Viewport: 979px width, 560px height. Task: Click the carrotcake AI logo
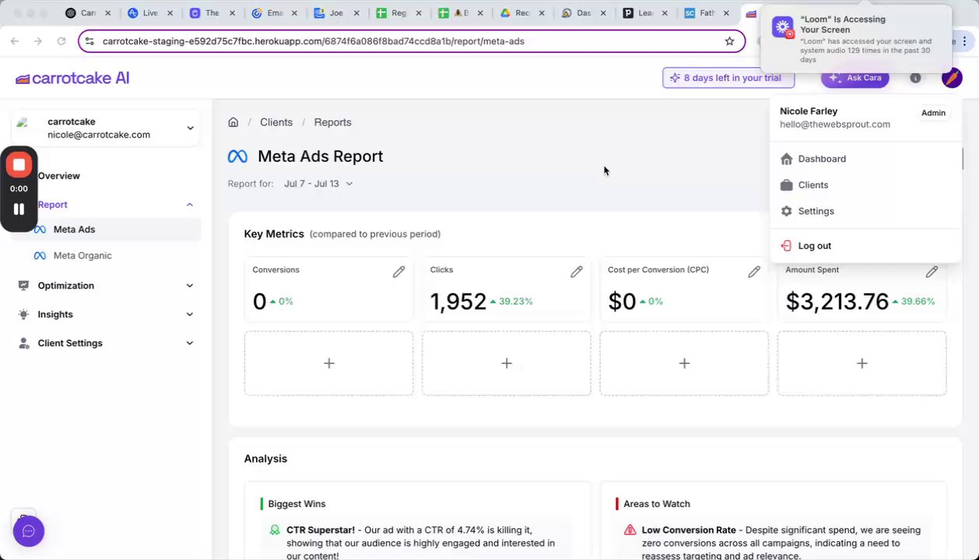pyautogui.click(x=72, y=78)
